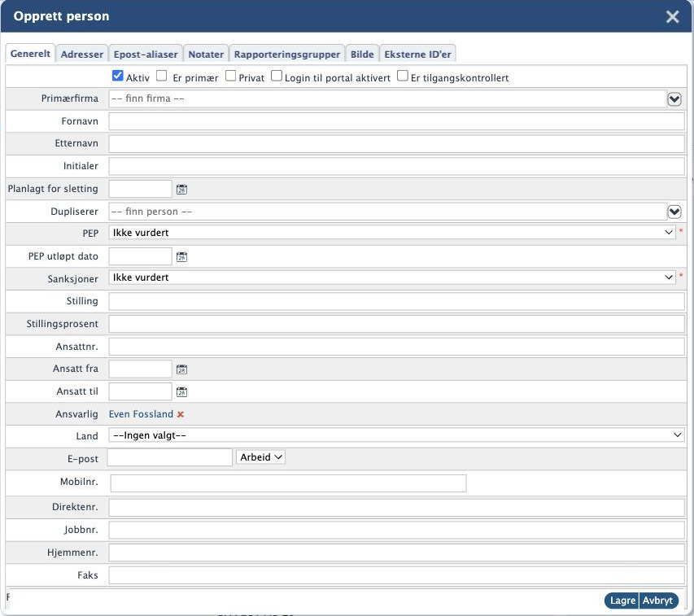Focus the Mobilnr. input field
Viewport: 694px width, 616px height.
pyautogui.click(x=288, y=483)
